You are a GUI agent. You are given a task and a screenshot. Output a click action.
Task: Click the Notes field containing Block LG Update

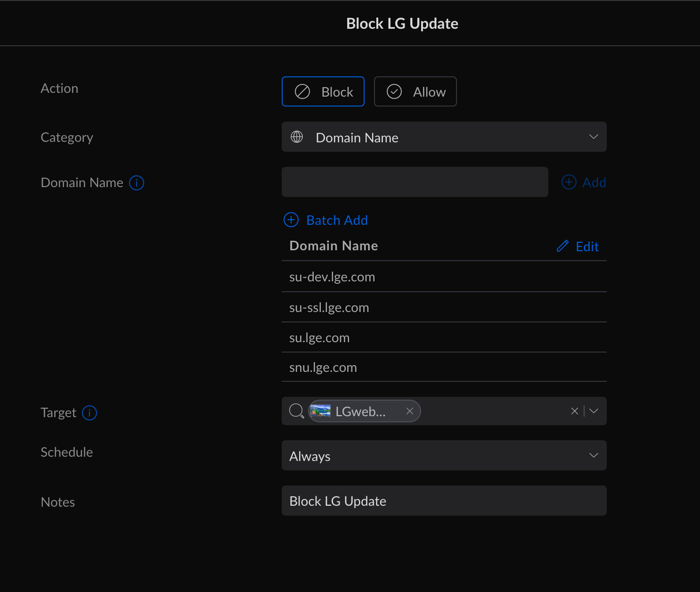(444, 501)
